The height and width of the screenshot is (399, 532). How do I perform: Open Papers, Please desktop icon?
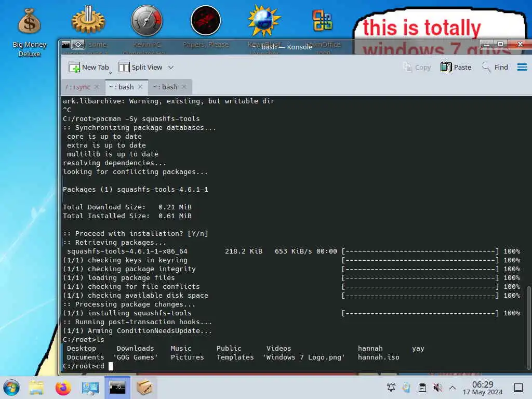tap(206, 21)
